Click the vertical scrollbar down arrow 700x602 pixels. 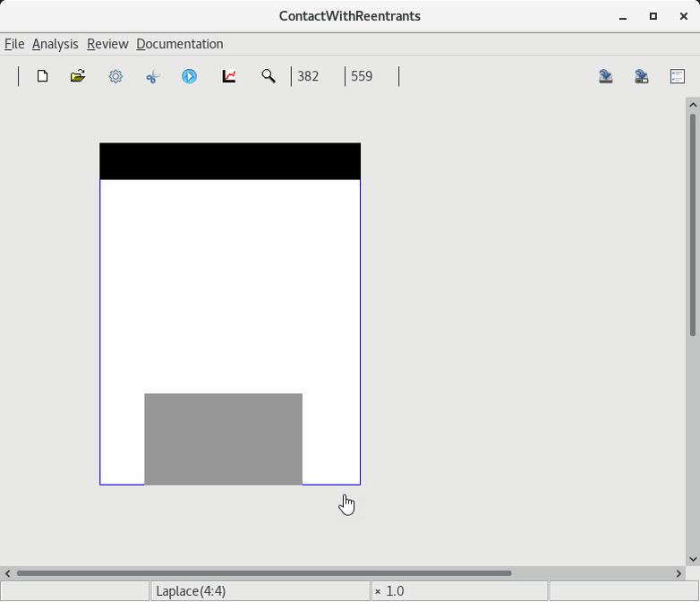click(x=692, y=559)
